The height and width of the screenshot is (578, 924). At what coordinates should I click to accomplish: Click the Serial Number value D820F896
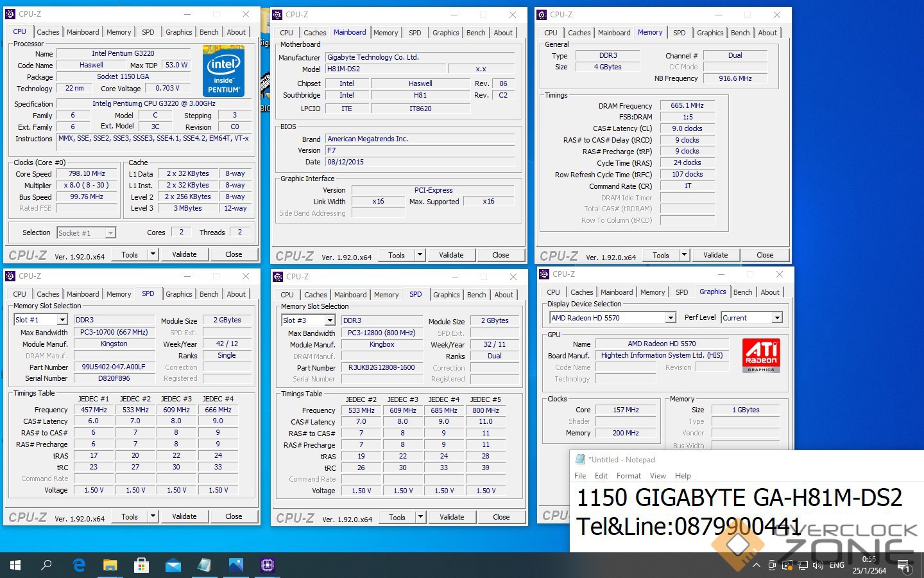pos(114,378)
